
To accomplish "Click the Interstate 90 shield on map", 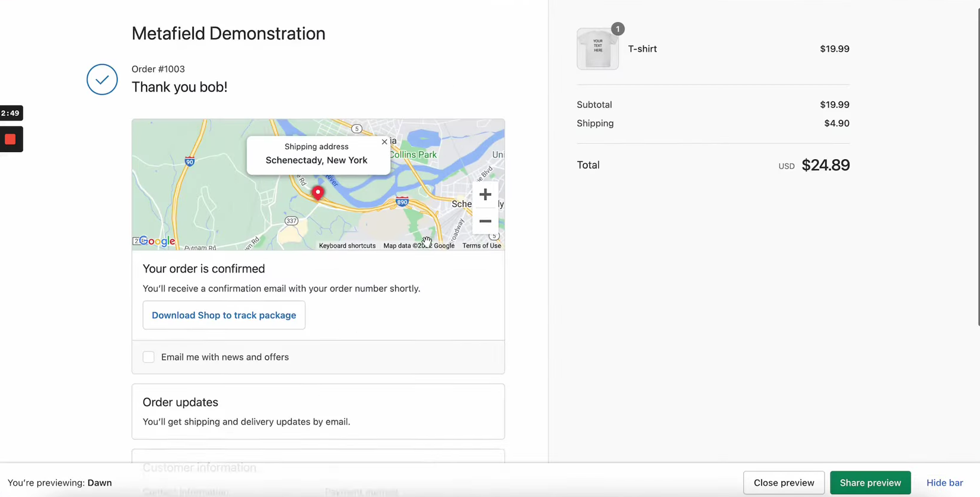I will point(189,161).
